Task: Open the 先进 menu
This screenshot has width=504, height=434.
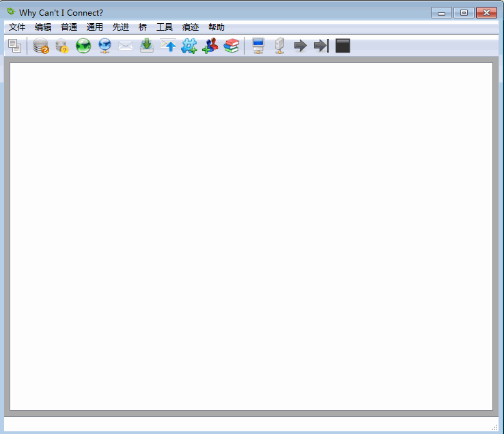Action: coord(121,27)
